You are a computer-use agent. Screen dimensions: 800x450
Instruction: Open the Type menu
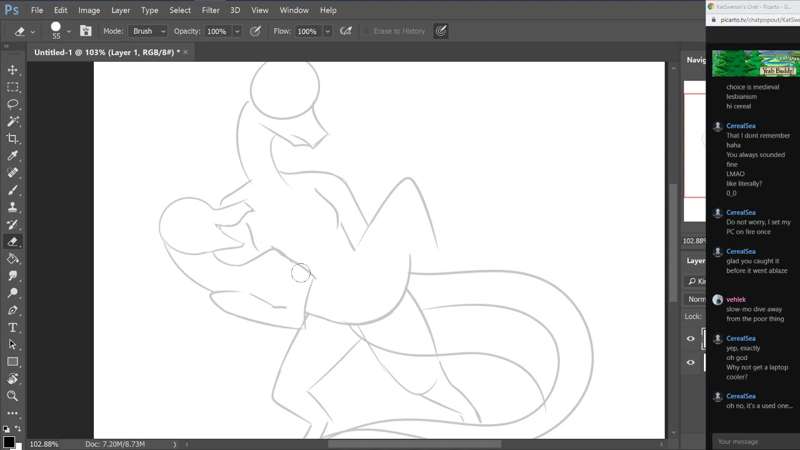tap(149, 10)
